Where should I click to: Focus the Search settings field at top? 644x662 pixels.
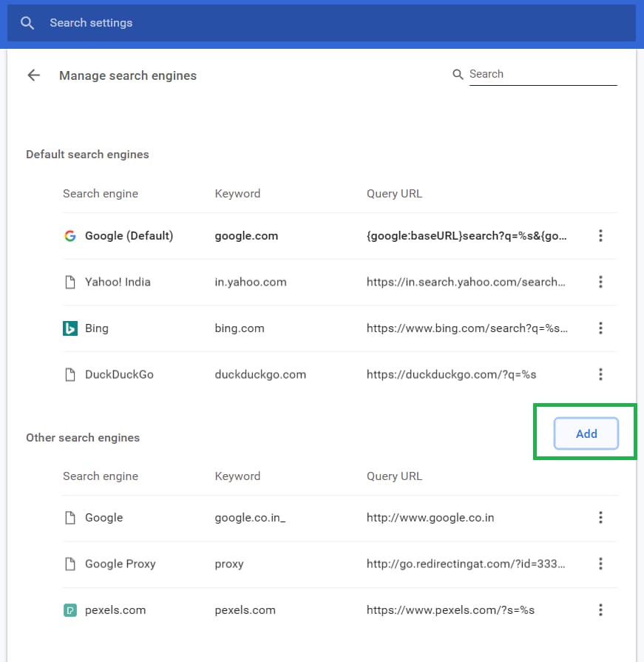pyautogui.click(x=321, y=23)
